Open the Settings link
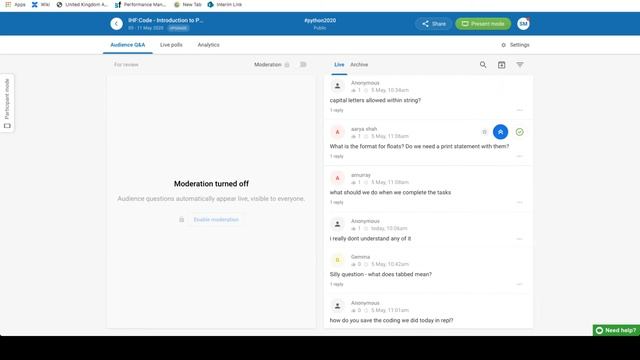This screenshot has height=360, width=640. point(519,45)
